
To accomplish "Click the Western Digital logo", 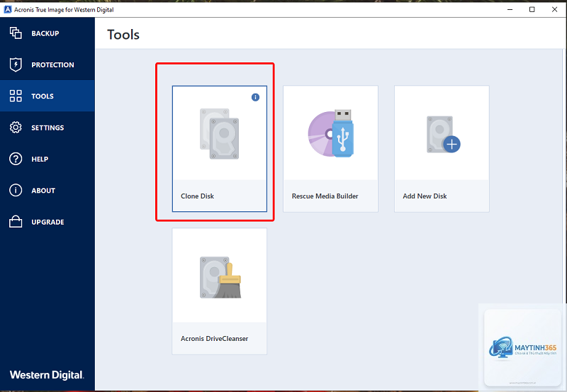I will [x=47, y=375].
